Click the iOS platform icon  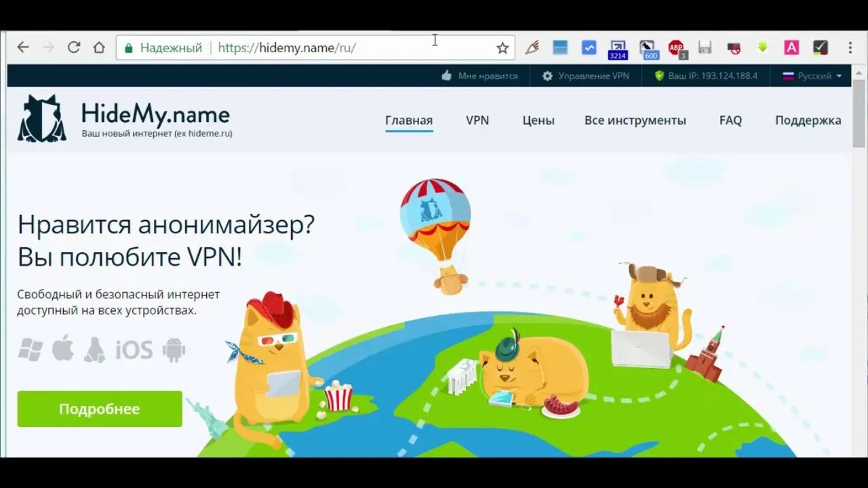(134, 350)
